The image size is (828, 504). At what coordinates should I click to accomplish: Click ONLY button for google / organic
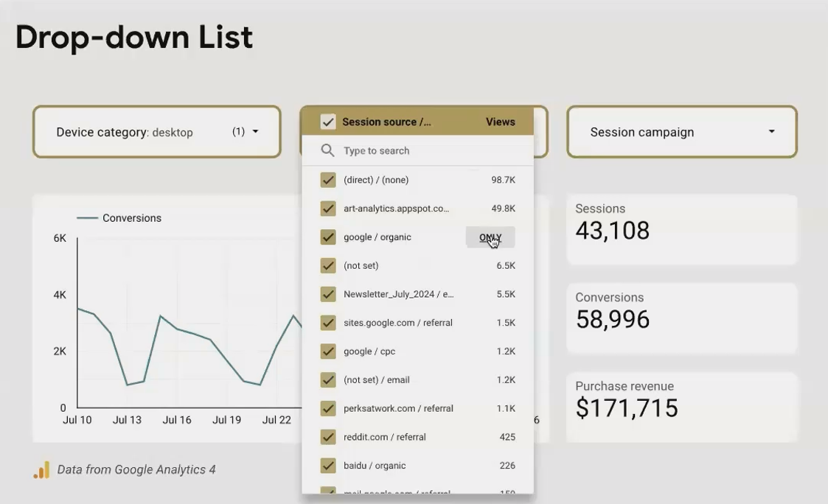[x=490, y=237]
